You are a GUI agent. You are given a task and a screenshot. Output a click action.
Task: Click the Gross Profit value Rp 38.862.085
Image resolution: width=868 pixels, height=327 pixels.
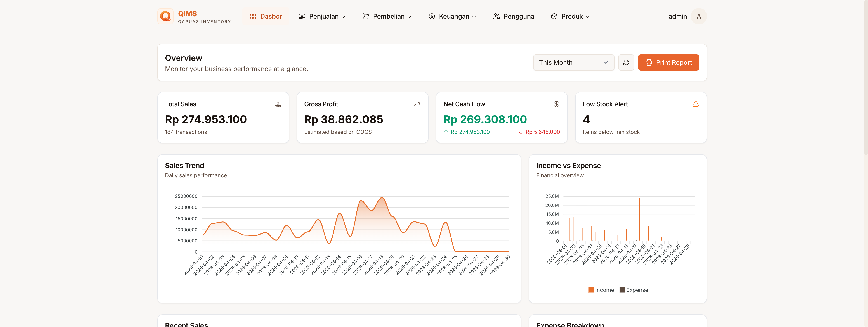tap(343, 119)
